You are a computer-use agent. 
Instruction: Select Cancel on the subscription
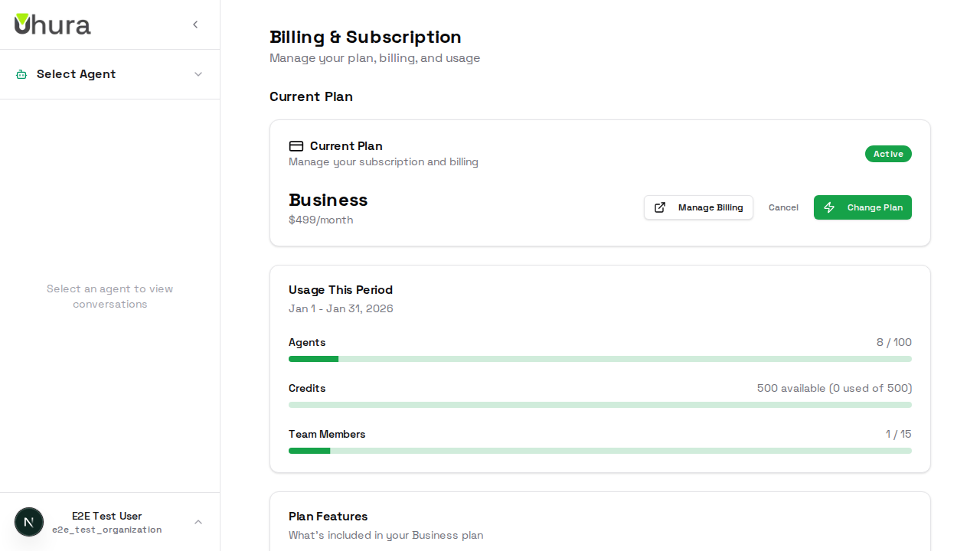pyautogui.click(x=783, y=207)
